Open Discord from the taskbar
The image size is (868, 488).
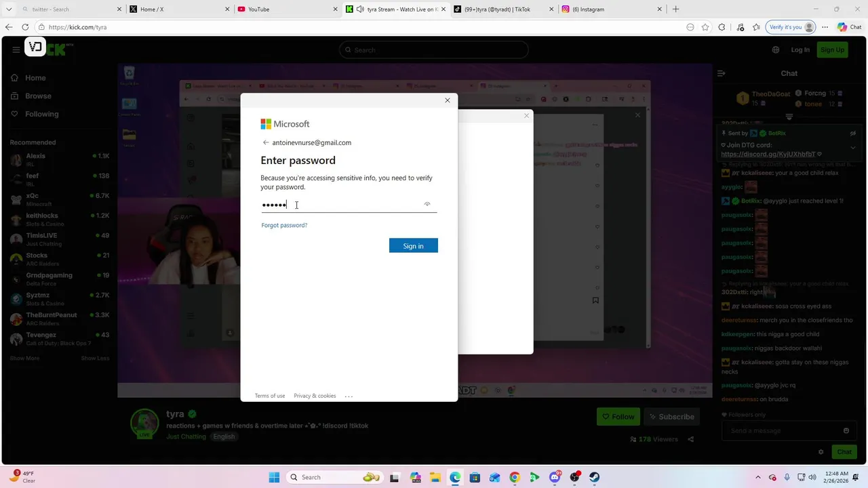tap(555, 477)
